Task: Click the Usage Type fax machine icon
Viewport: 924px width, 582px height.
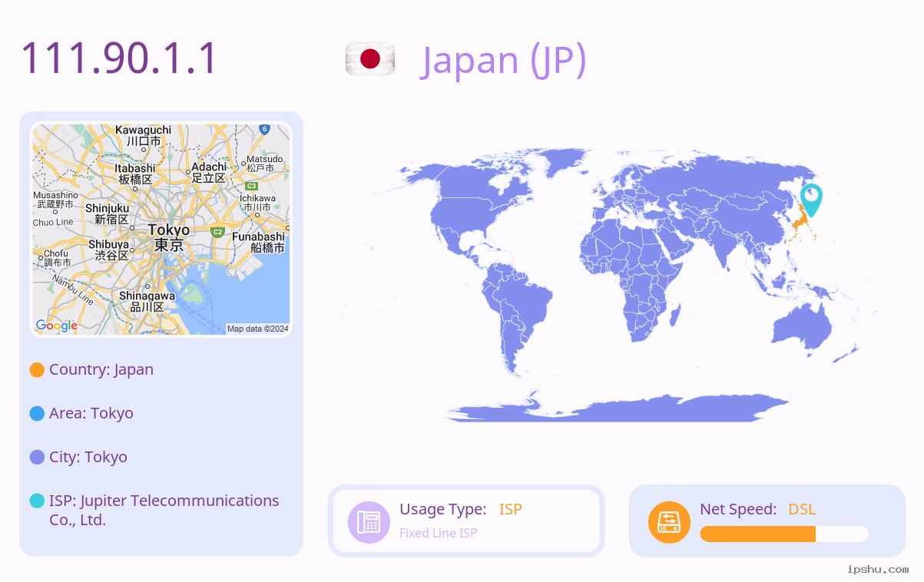Action: (x=369, y=522)
